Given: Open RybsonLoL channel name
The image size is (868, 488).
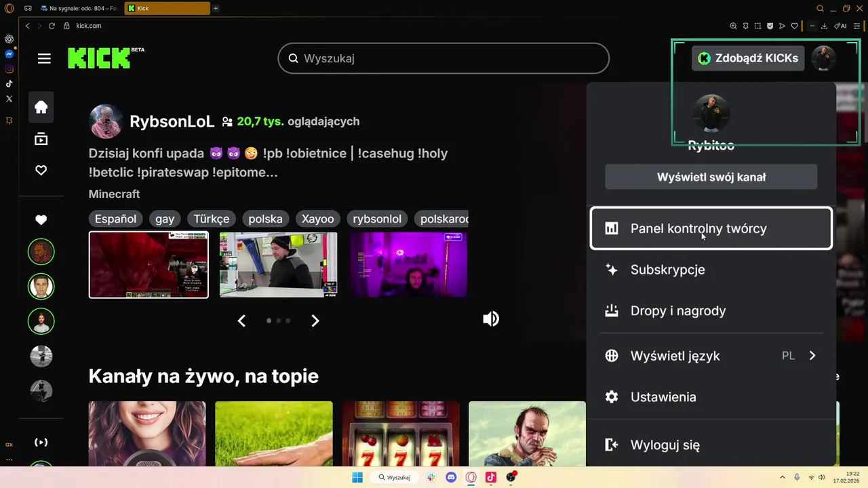Looking at the screenshot, I should [172, 122].
